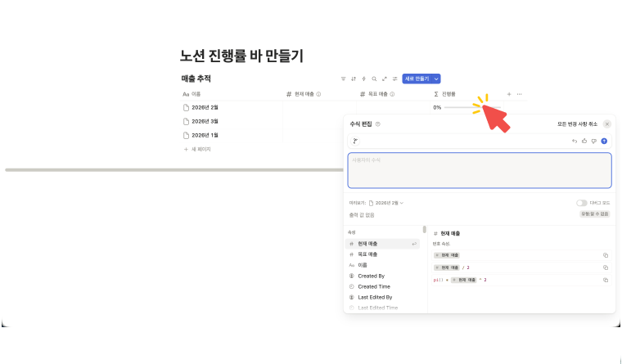Viewport: 622px width, 364px height.
Task: Select 이름 in the properties list
Action: click(382, 265)
